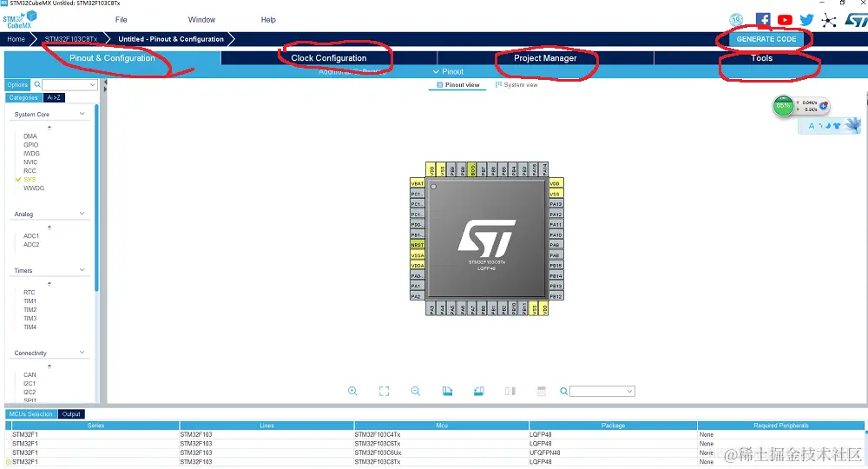Image resolution: width=868 pixels, height=469 pixels.
Task: Go to Home breadcrumb
Action: pyautogui.click(x=16, y=39)
